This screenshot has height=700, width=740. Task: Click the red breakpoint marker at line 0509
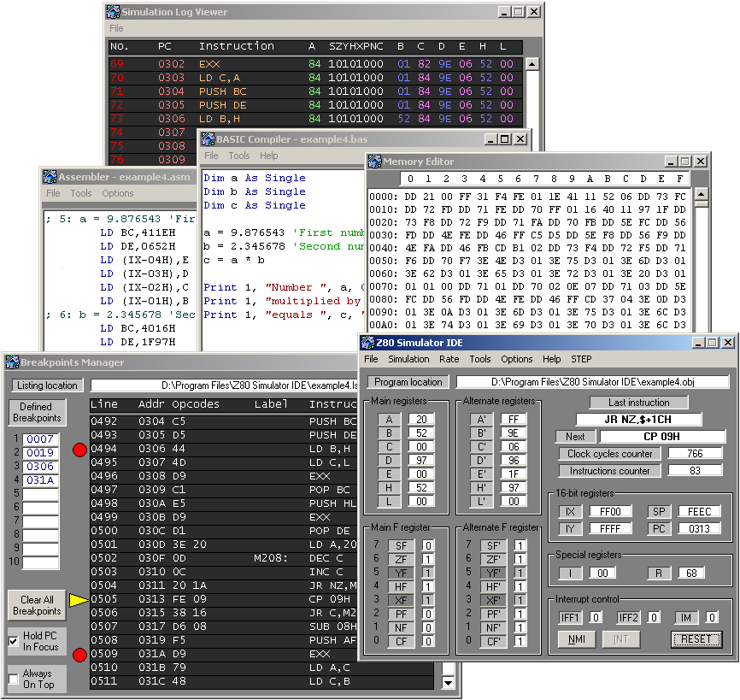click(x=79, y=655)
